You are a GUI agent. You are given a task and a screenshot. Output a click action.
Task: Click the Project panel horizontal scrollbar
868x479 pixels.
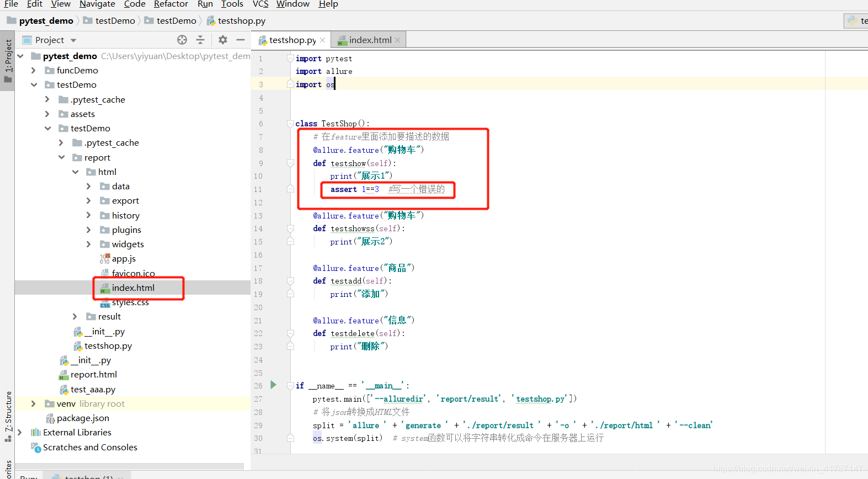(x=130, y=466)
